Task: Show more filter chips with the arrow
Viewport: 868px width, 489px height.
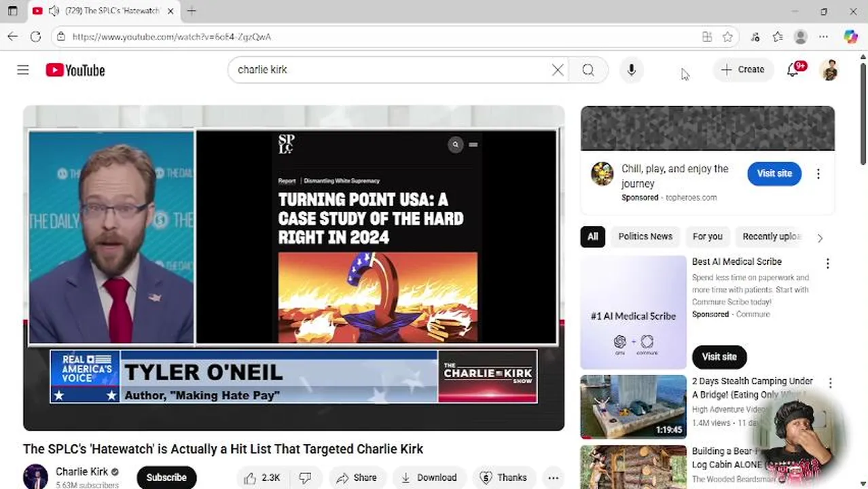Action: (x=820, y=238)
